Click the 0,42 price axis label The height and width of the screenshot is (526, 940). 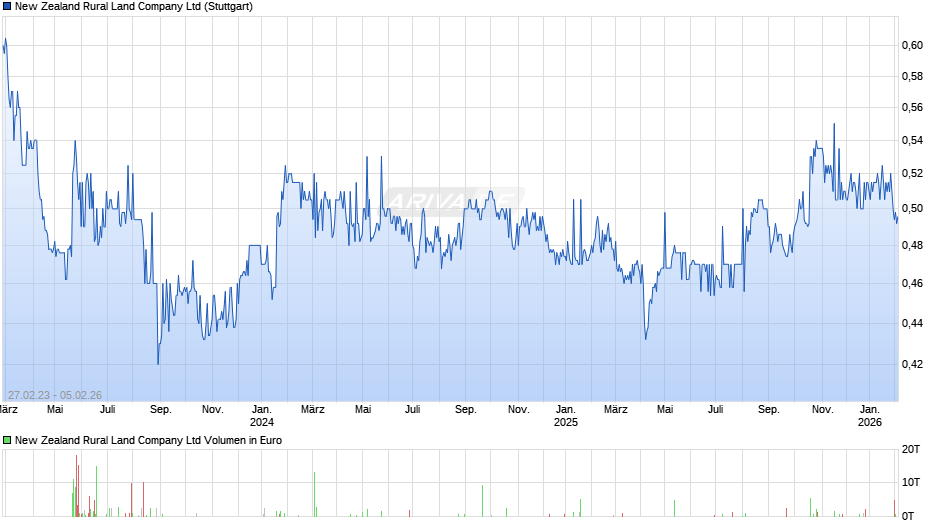click(x=912, y=364)
